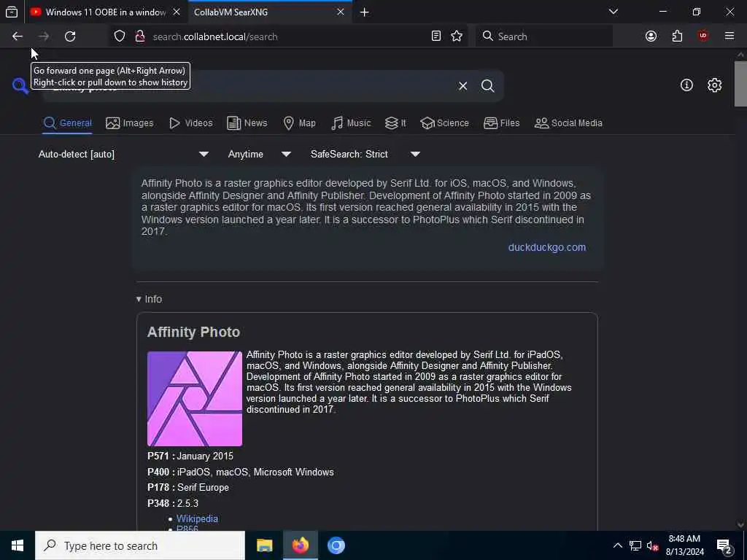Screen dimensions: 747x560
Task: Open SearXNG preferences gear icon
Action: [x=714, y=85]
